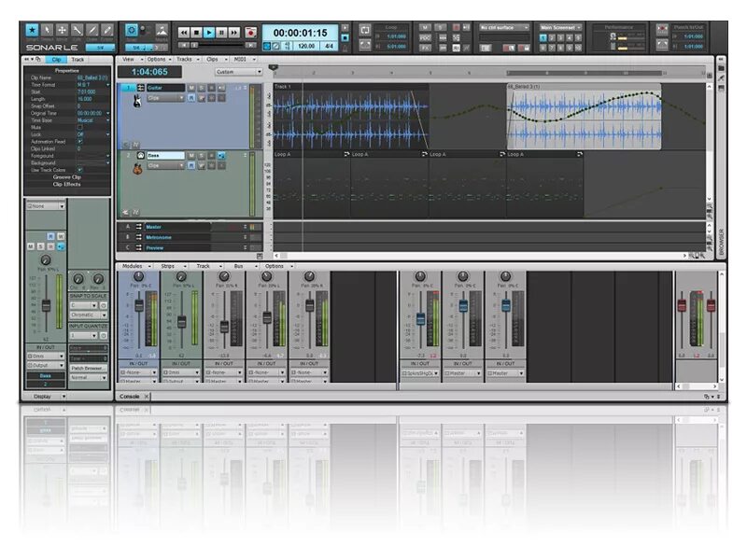Select the Move tool cross icon
Viewport: 747px width, 560px height.
click(x=62, y=31)
